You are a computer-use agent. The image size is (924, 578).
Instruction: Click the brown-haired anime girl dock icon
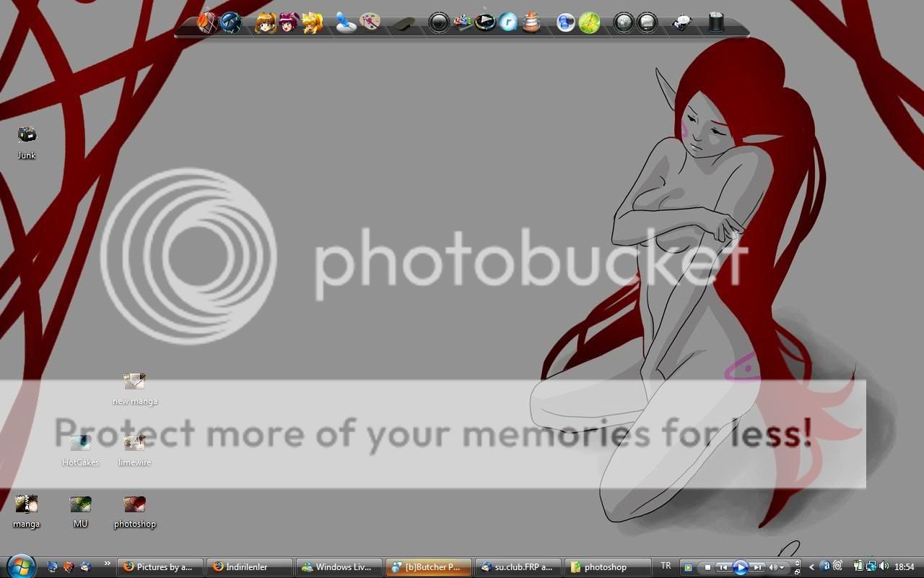266,23
